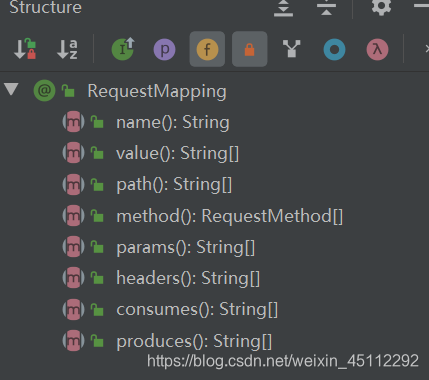Viewport: 429px width, 380px height.
Task: Select produces(): String[] method
Action: pyautogui.click(x=194, y=341)
